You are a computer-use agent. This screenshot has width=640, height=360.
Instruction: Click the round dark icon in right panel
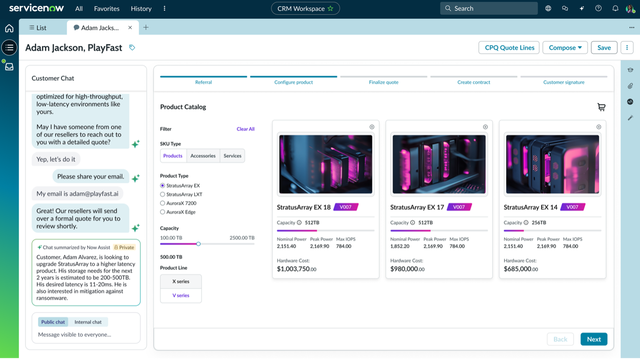(x=631, y=102)
